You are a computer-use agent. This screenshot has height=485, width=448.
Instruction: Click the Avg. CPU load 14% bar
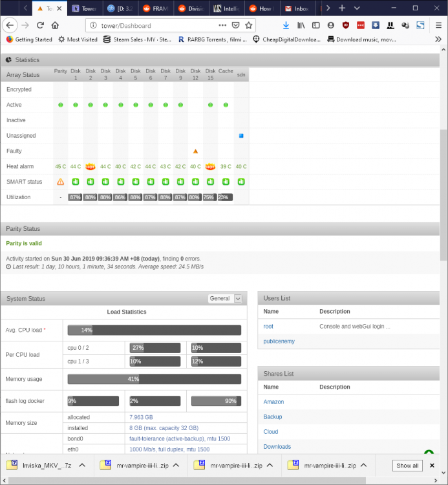[155, 330]
